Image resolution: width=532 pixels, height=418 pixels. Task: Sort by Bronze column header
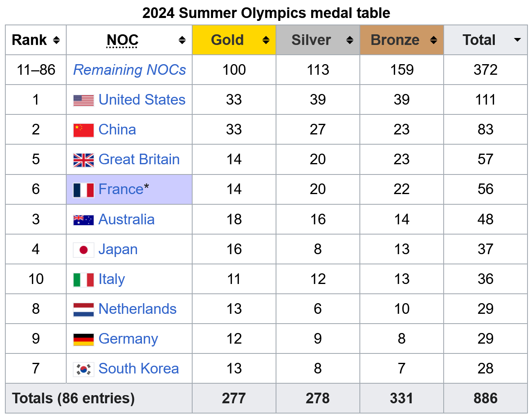pos(433,40)
